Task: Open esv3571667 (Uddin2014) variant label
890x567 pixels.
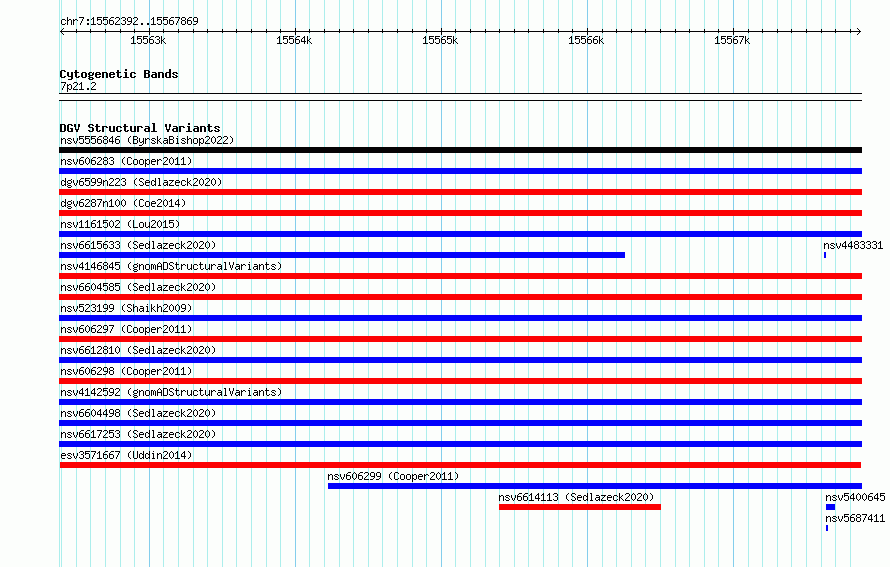Action: (x=126, y=455)
